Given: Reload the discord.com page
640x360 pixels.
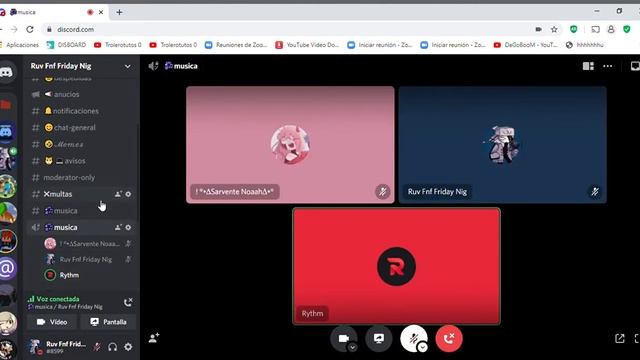Looking at the screenshot, I should click(x=30, y=29).
